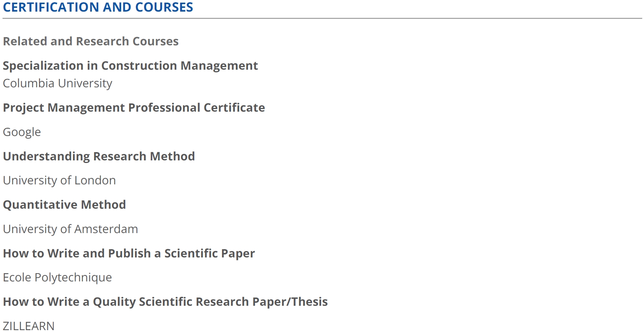The height and width of the screenshot is (332, 644).
Task: Click the horizontal divider under the heading
Action: point(322,18)
